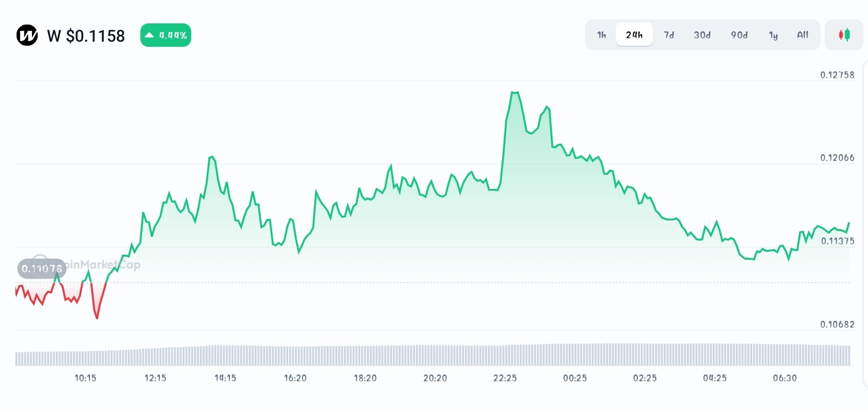
Task: Click the upward triangle arrow in percentage badge
Action: tap(150, 35)
